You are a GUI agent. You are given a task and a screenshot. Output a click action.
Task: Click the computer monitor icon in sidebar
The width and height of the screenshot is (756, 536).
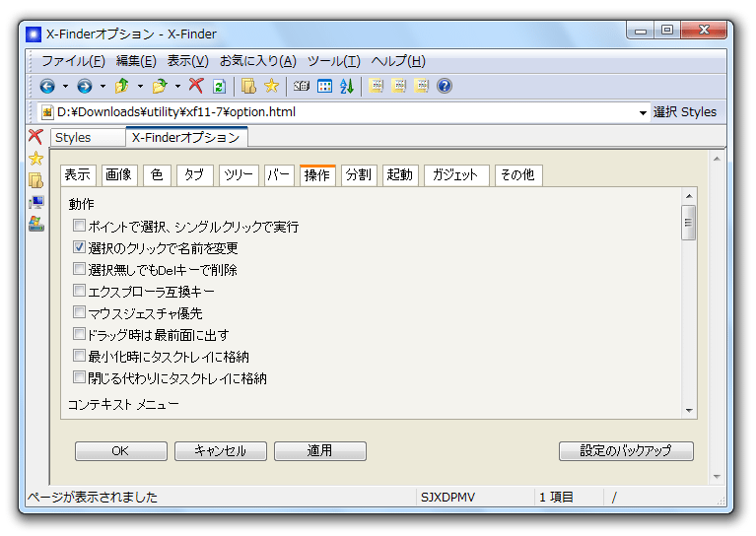[x=35, y=202]
